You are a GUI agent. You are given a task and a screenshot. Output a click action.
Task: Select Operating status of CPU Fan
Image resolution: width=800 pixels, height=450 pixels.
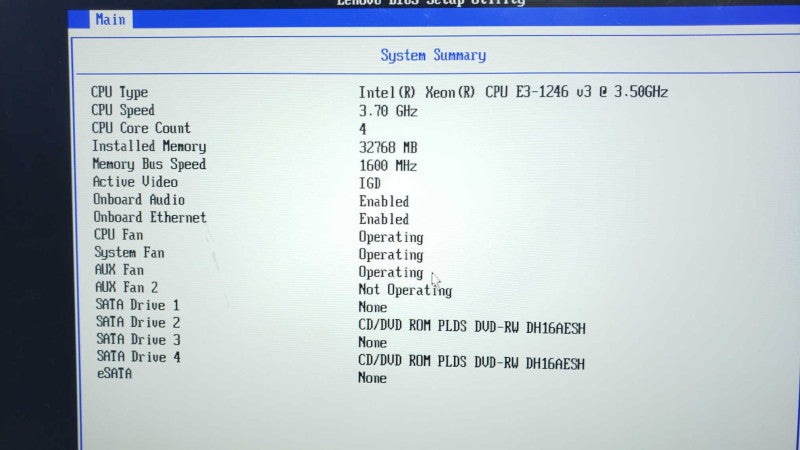(391, 237)
